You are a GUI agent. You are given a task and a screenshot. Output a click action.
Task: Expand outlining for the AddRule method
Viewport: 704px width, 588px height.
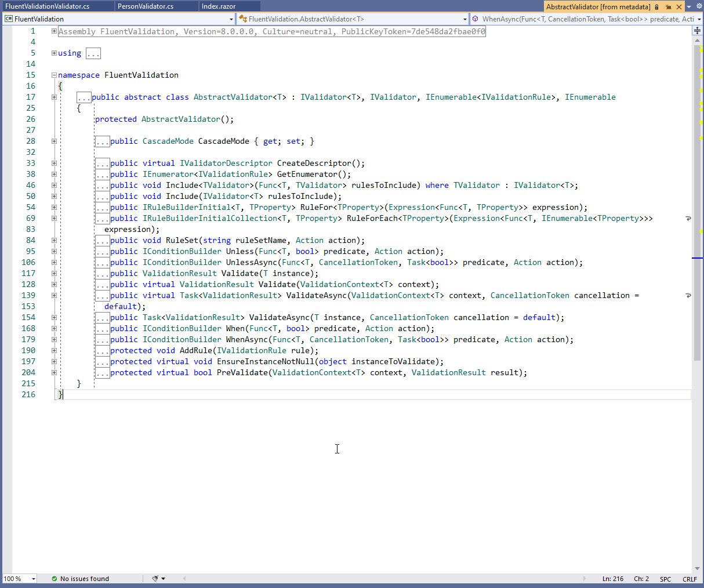coord(54,351)
